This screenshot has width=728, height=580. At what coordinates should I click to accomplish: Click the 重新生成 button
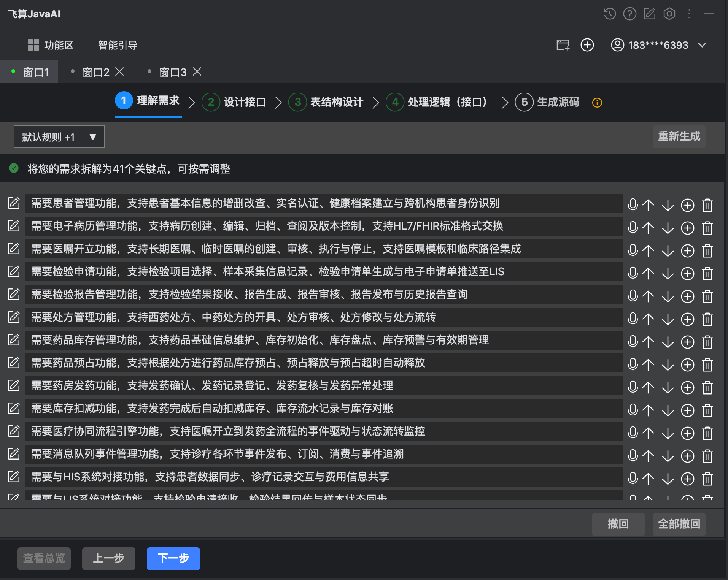[x=679, y=136]
